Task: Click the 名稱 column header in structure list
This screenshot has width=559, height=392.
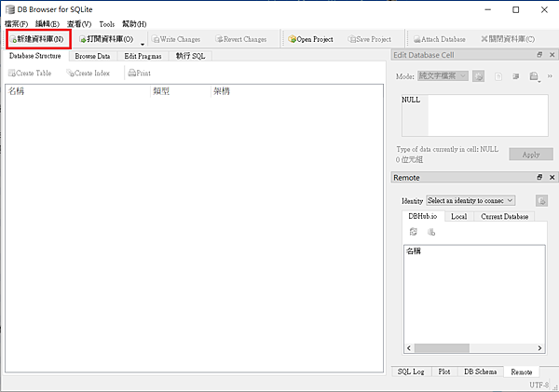Action: click(77, 91)
